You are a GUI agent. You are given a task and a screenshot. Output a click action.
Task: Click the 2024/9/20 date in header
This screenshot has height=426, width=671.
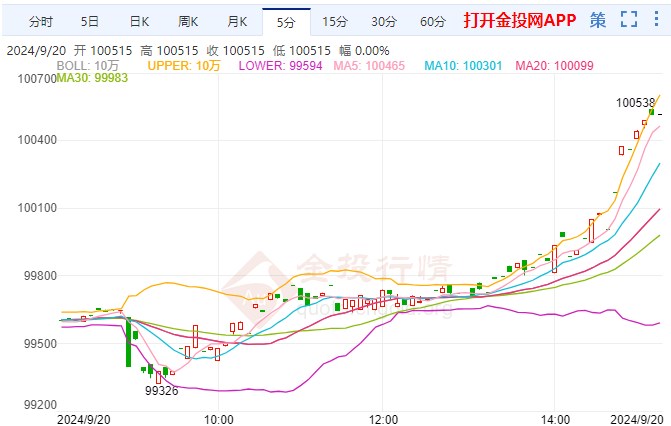tap(36, 51)
